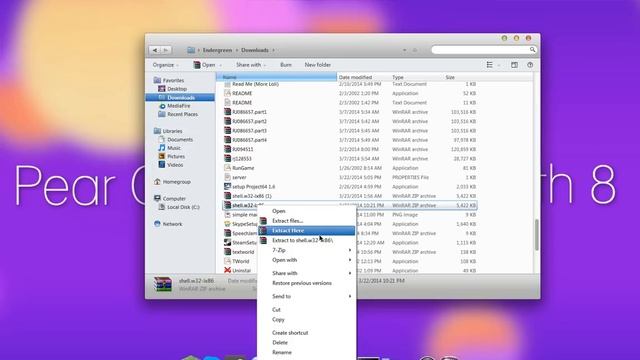Open the Pictures library
This screenshot has width=640, height=360.
pos(176,156)
